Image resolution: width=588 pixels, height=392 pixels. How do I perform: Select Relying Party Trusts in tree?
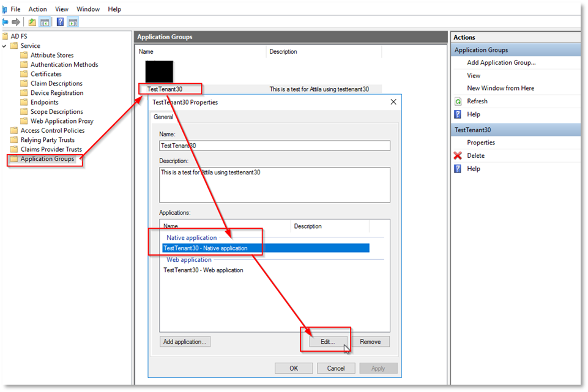pyautogui.click(x=48, y=140)
